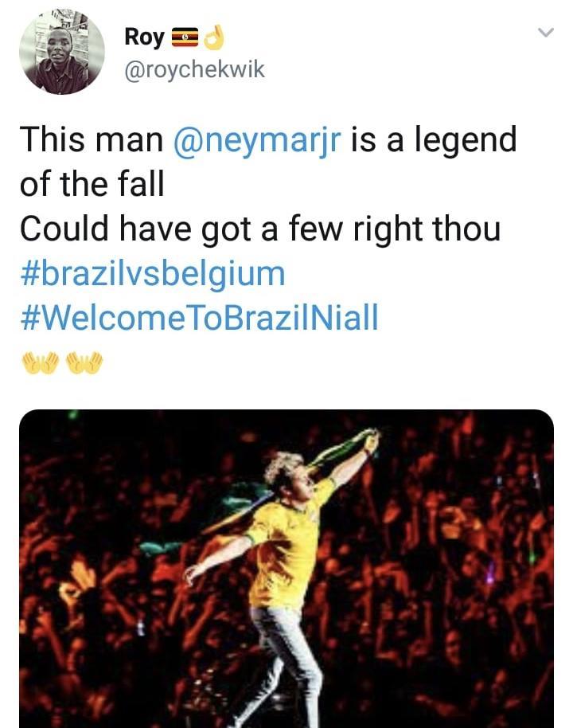Click the text 'is a legend'
This screenshot has height=728, width=573.
pyautogui.click(x=433, y=139)
